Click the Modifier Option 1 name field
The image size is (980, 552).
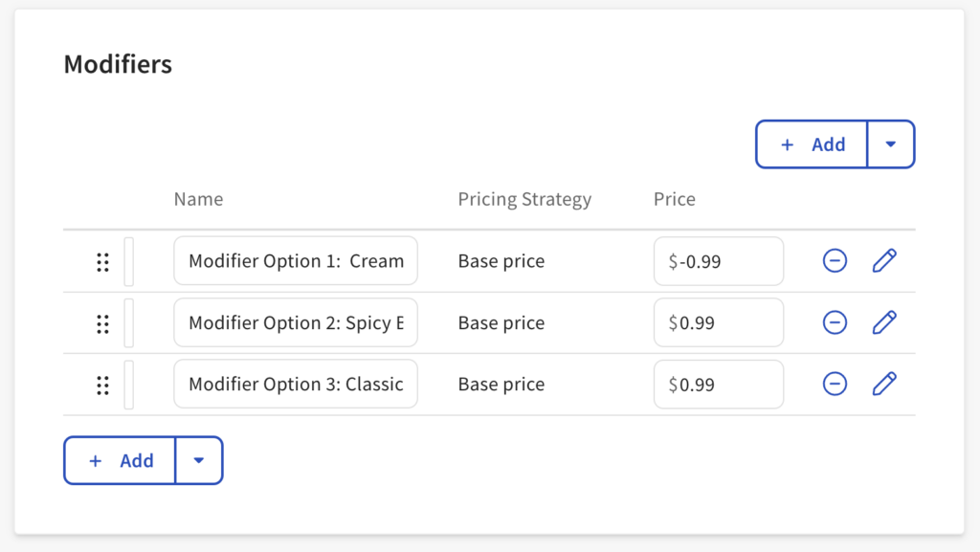[x=296, y=261]
